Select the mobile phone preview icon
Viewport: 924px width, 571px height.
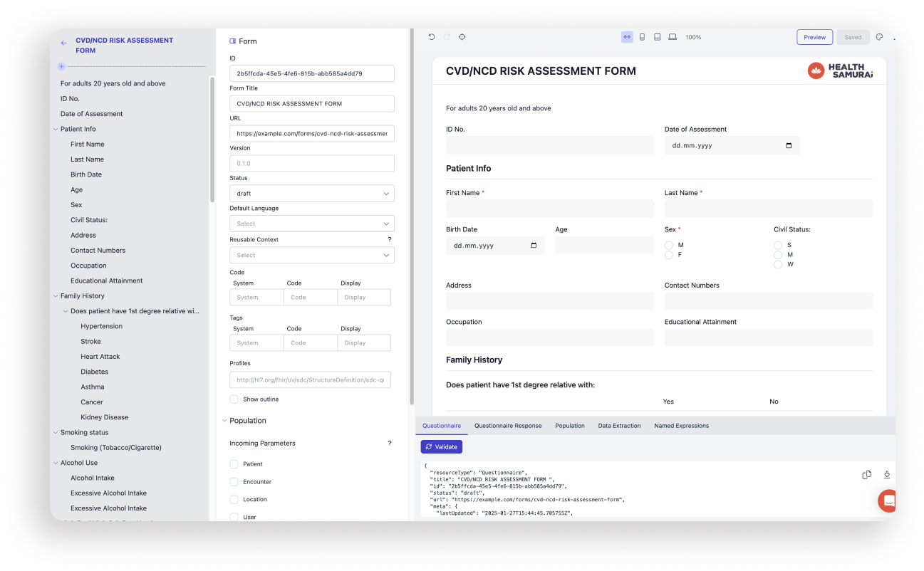click(642, 37)
